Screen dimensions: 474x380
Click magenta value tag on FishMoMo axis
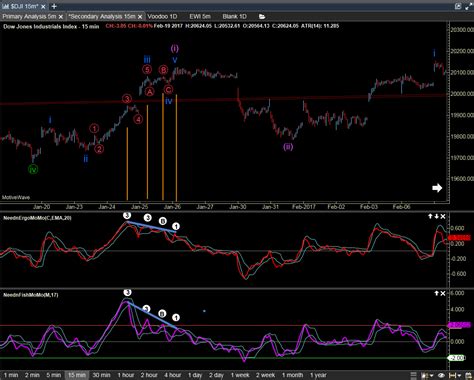pyautogui.click(x=459, y=325)
